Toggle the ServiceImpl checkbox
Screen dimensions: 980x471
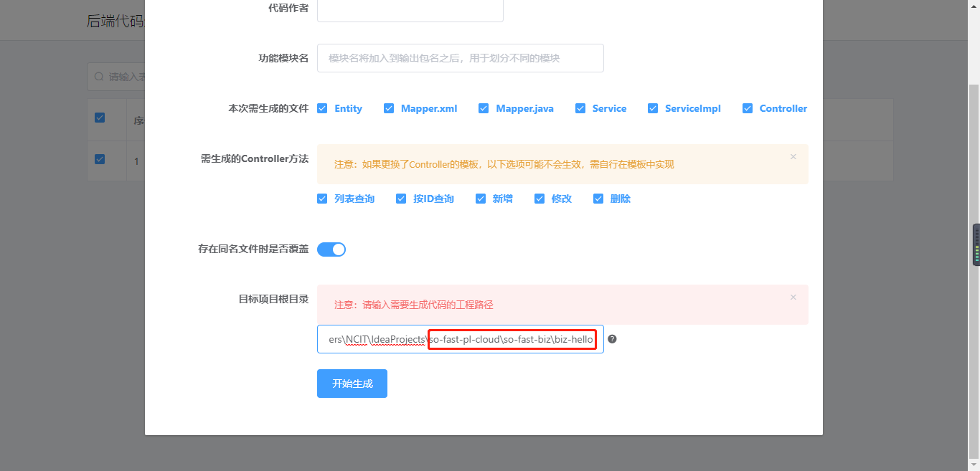[x=653, y=108]
